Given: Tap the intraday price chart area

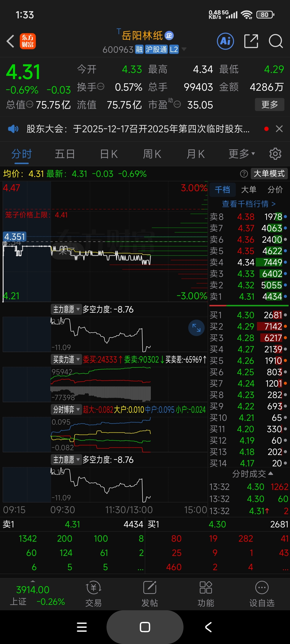Looking at the screenshot, I should (x=105, y=241).
